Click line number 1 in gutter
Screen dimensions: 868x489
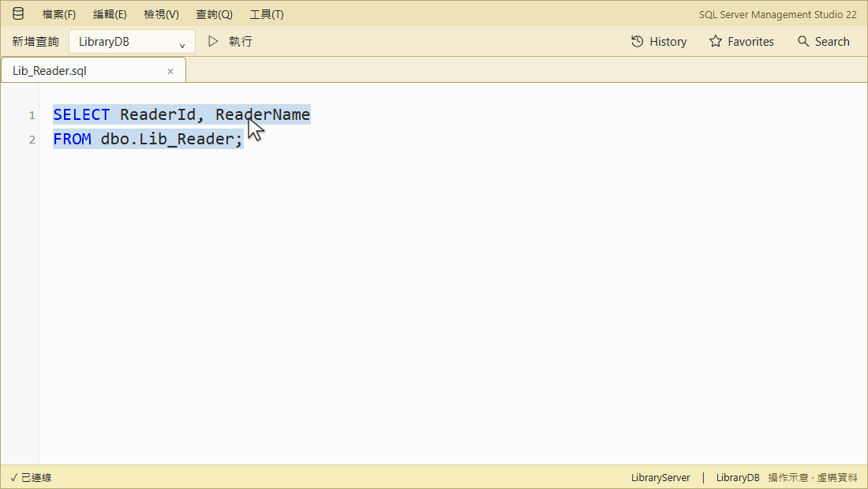pyautogui.click(x=32, y=115)
